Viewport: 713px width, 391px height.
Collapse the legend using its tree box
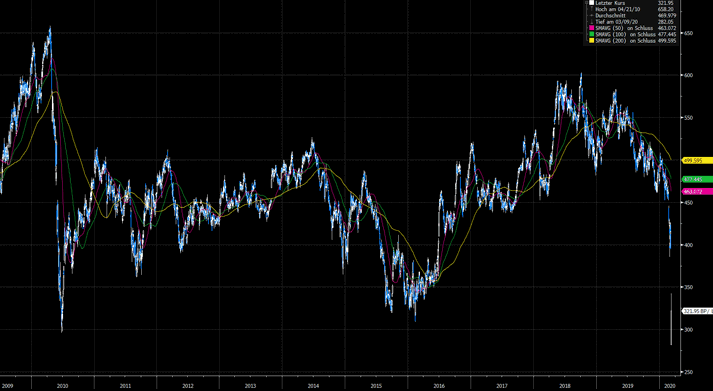(586, 2)
